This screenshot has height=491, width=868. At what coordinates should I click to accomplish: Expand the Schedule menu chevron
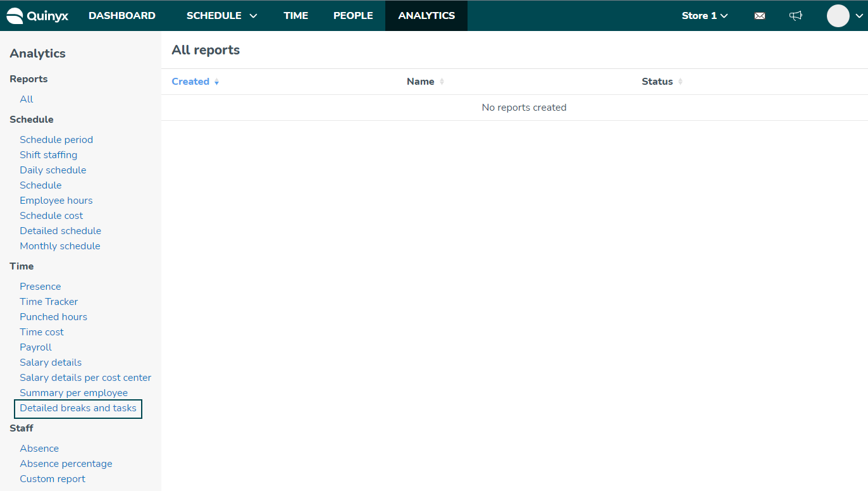[254, 16]
